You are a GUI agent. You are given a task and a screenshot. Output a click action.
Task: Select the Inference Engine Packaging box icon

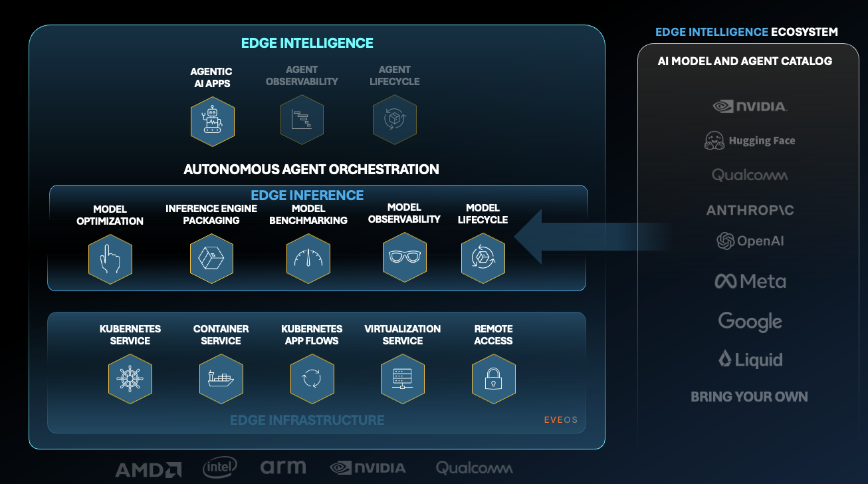pos(211,259)
